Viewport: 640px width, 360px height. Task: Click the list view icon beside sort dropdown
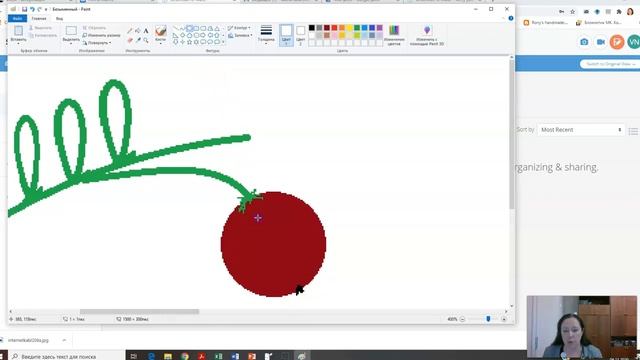633,131
